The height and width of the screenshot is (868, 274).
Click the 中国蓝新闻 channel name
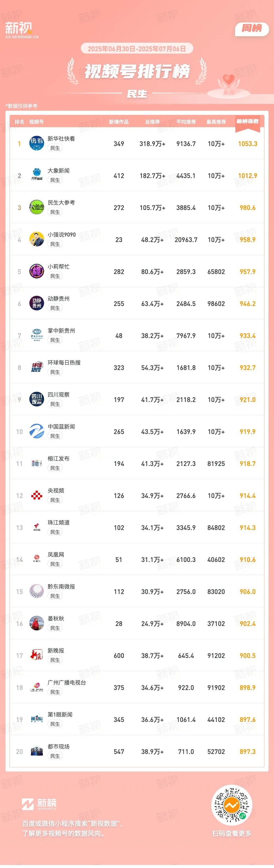61,427
